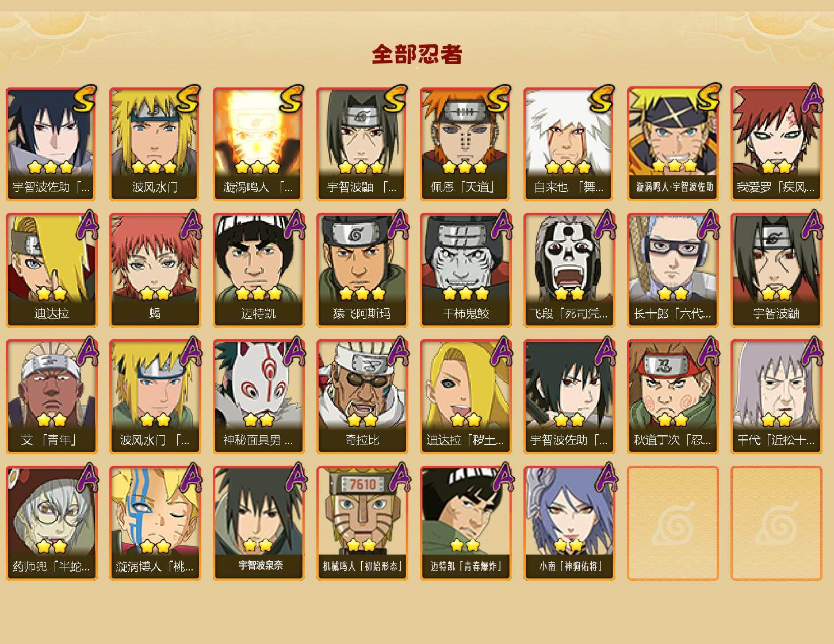Select the 漩涡博人 ninja card

[x=155, y=523]
